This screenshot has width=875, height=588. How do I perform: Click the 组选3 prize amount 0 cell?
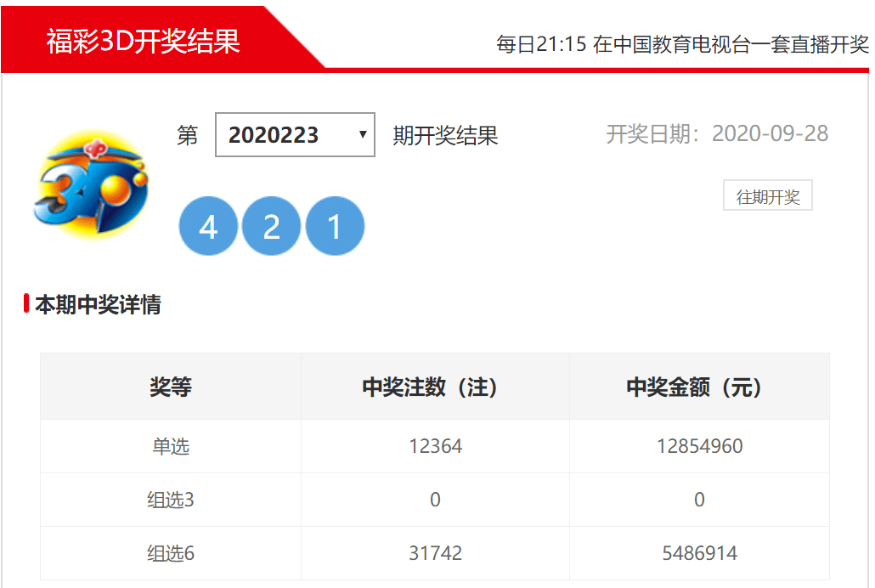click(699, 500)
